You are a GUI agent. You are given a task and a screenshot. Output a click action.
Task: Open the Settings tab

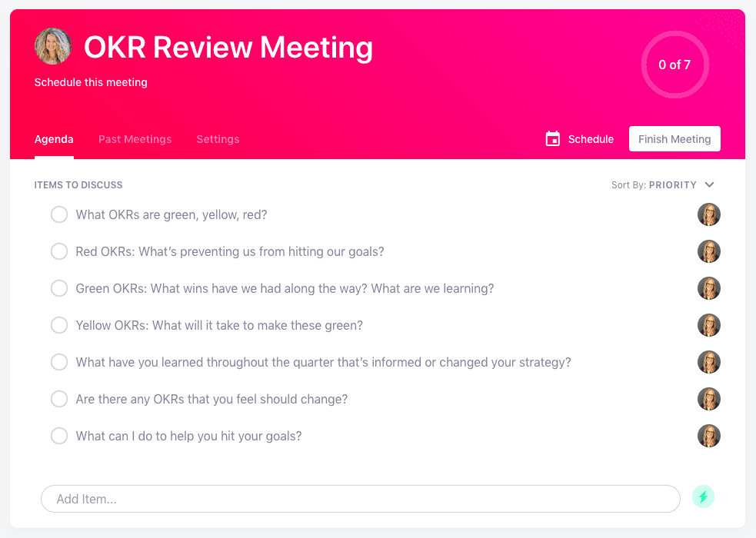[218, 139]
